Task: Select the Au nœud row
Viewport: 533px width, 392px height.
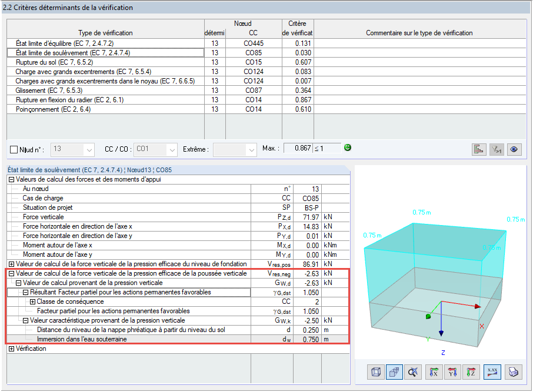Action: pyautogui.click(x=178, y=189)
